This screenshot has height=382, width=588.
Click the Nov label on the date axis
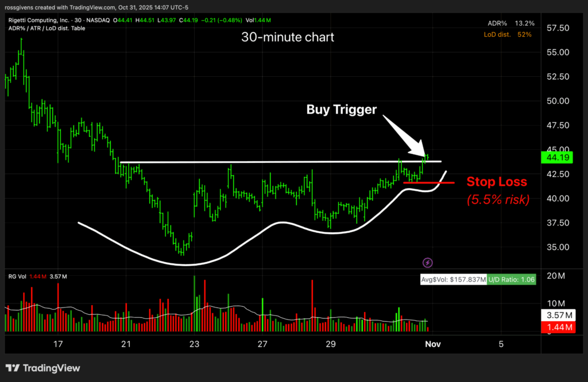[431, 344]
